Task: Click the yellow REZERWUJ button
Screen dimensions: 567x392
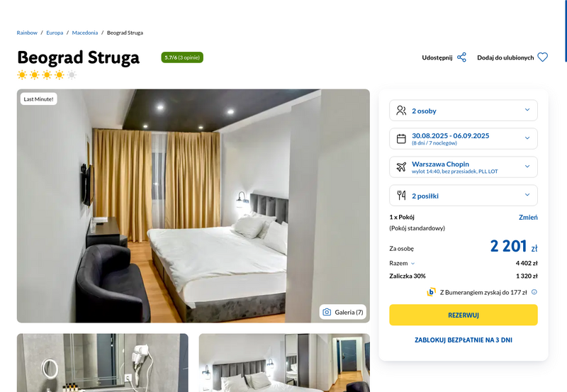Action: tap(464, 315)
